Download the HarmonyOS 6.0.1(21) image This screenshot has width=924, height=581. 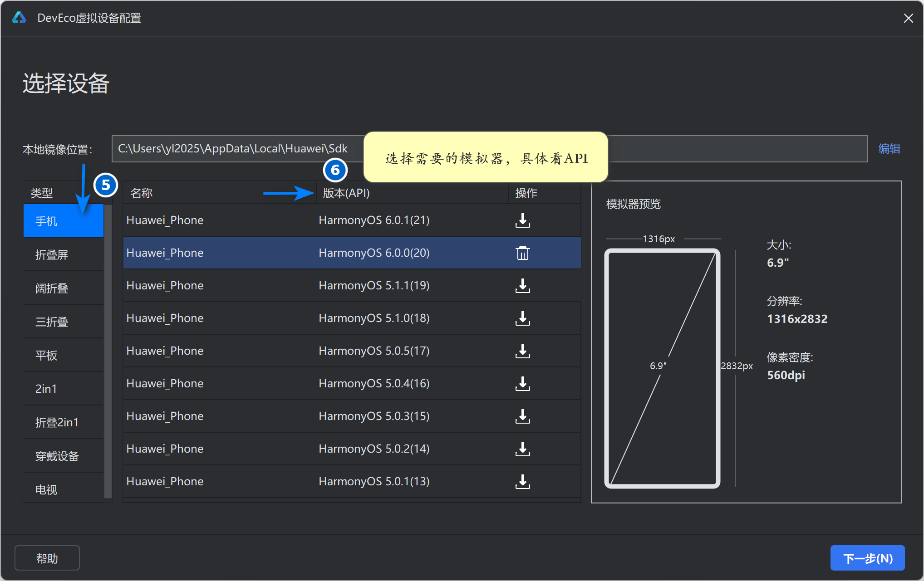[522, 220]
